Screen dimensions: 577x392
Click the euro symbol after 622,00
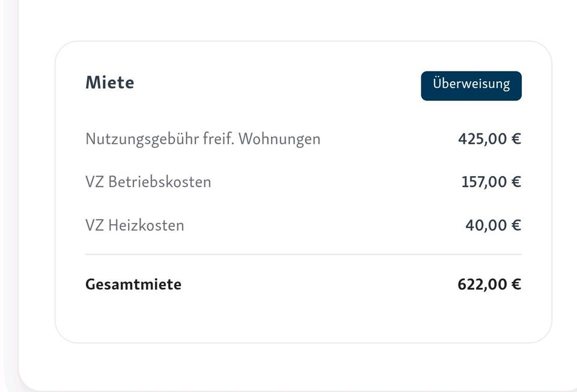coord(516,284)
